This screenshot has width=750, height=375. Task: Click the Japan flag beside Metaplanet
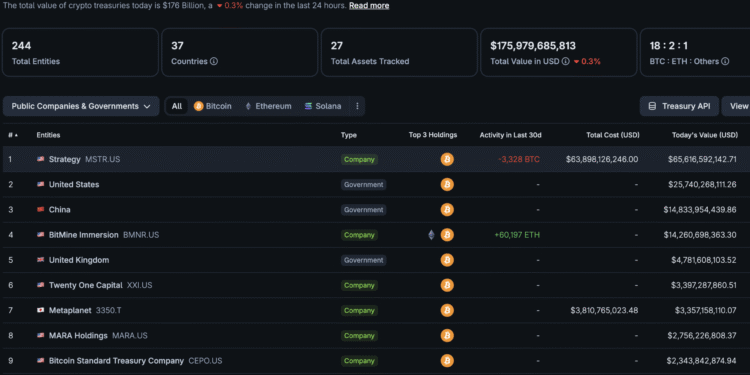click(x=41, y=310)
